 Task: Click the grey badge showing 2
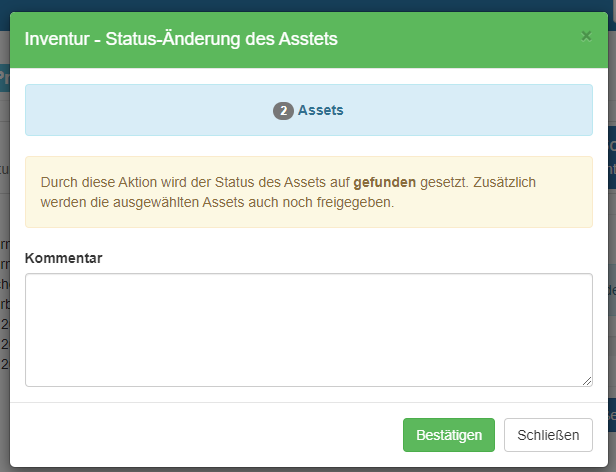283,111
